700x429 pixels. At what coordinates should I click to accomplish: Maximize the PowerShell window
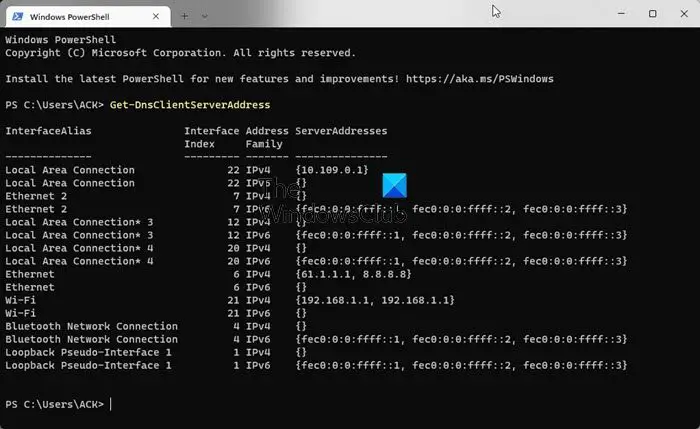tap(653, 13)
